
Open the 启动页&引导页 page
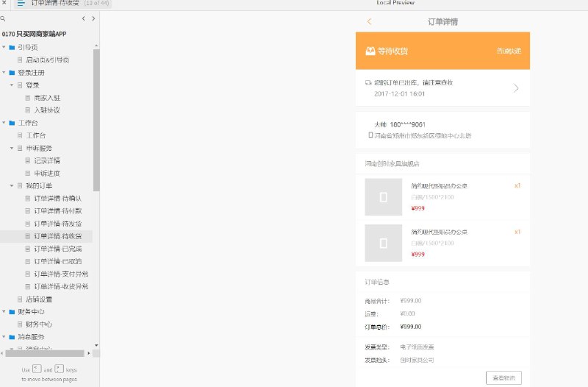pyautogui.click(x=48, y=60)
